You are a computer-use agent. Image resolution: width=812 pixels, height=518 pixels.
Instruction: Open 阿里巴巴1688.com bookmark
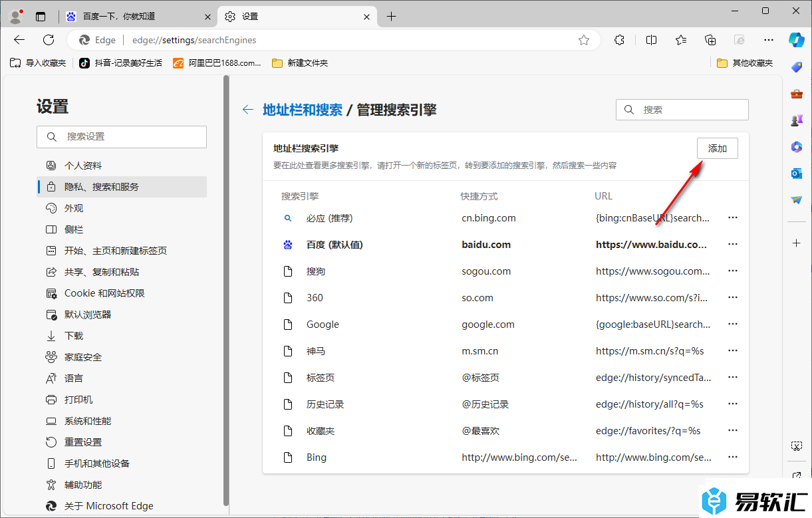(217, 63)
